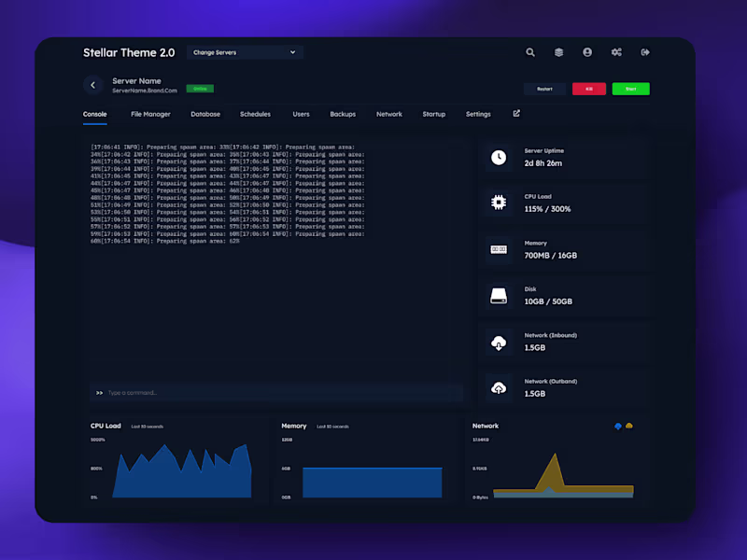747x560 pixels.
Task: Open the admin gears settings icon
Action: pos(616,52)
